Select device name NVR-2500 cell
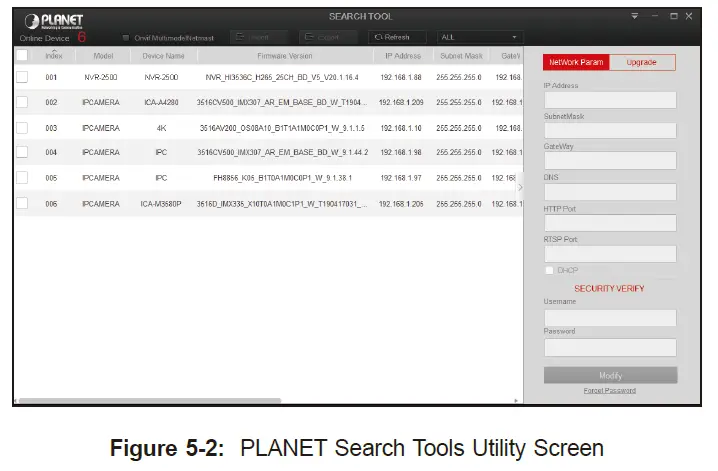The width and height of the screenshot is (718, 471). tap(161, 77)
